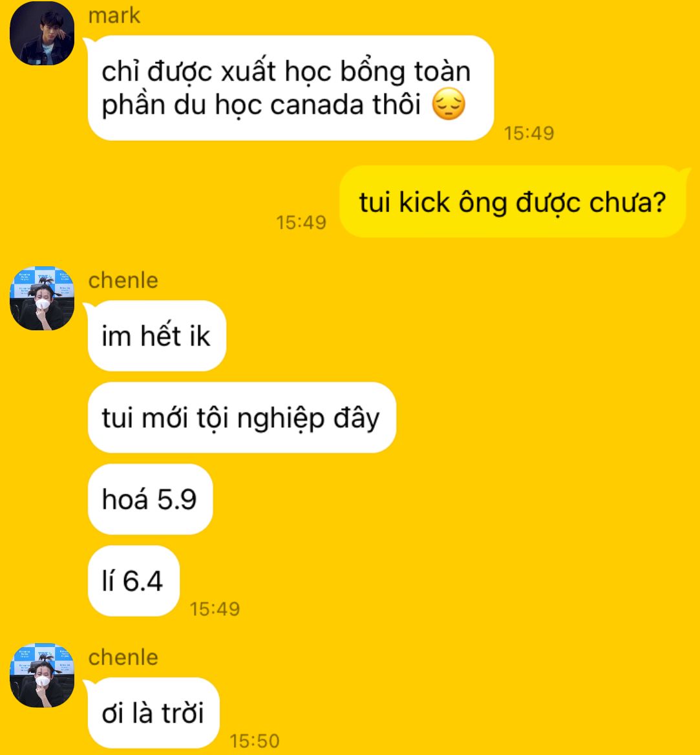Tap the "tui mới tội nghiệp đây" message
Image resolution: width=700 pixels, height=755 pixels.
pyautogui.click(x=242, y=418)
